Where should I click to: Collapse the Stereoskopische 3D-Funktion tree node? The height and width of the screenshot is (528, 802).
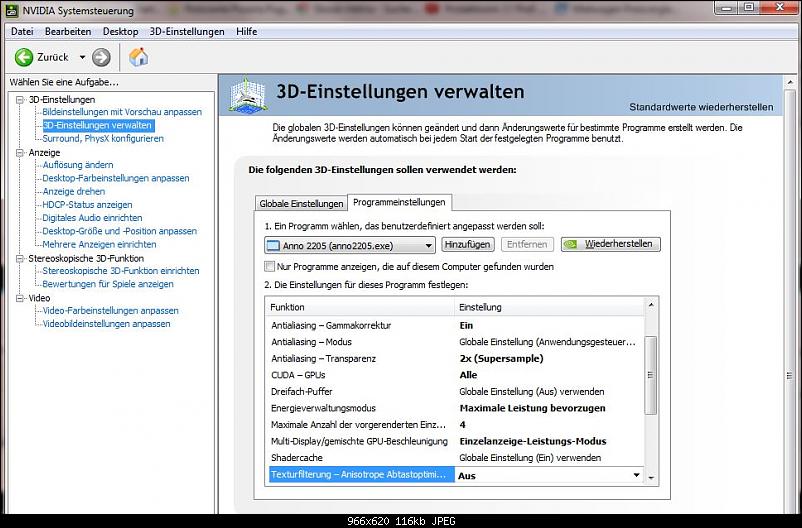click(19, 258)
